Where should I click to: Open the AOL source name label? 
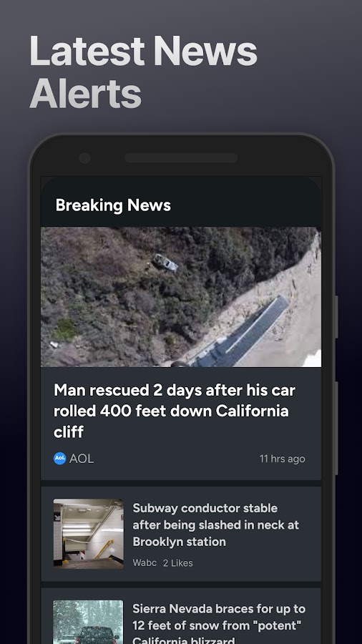coord(82,459)
